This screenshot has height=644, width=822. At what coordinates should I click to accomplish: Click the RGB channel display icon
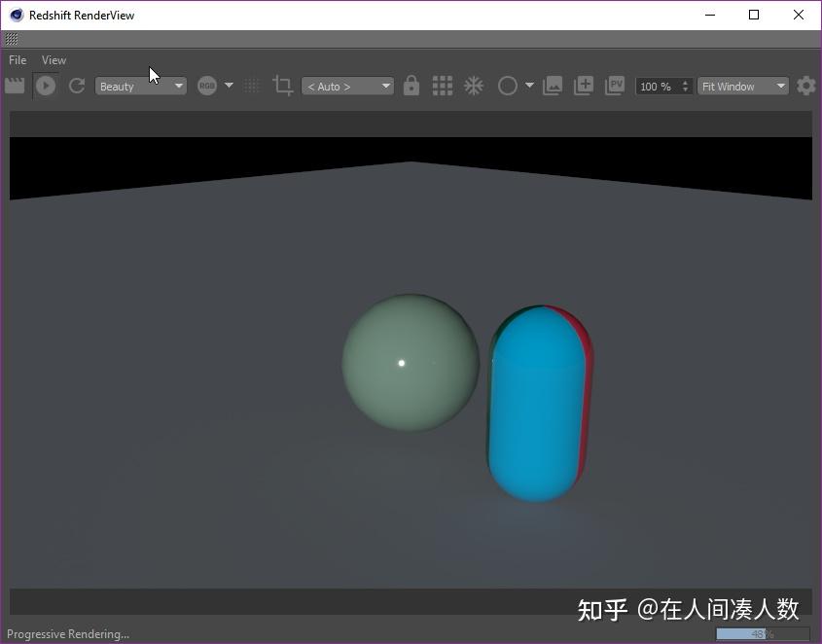[x=205, y=86]
